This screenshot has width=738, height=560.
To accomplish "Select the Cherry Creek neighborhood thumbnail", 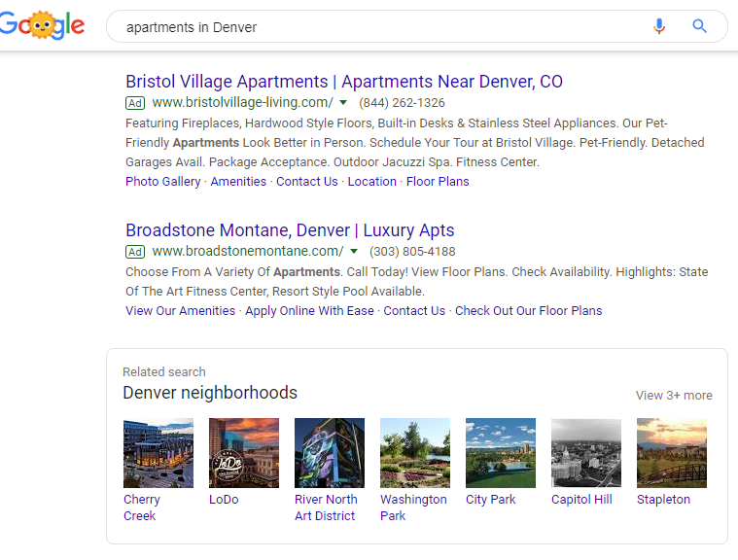I will pyautogui.click(x=158, y=453).
